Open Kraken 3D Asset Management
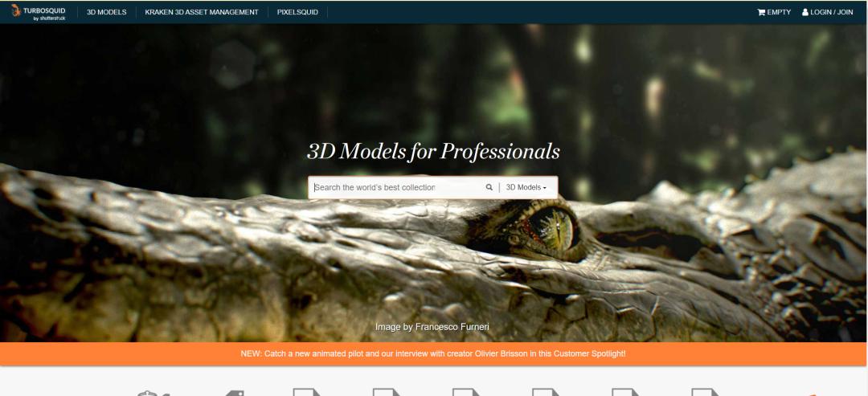 [x=202, y=12]
